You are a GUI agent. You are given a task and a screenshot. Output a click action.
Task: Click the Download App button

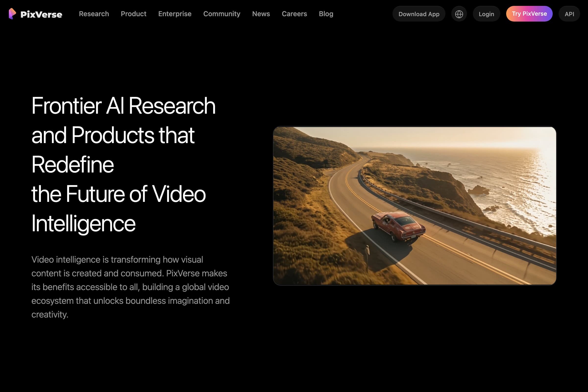(419, 14)
